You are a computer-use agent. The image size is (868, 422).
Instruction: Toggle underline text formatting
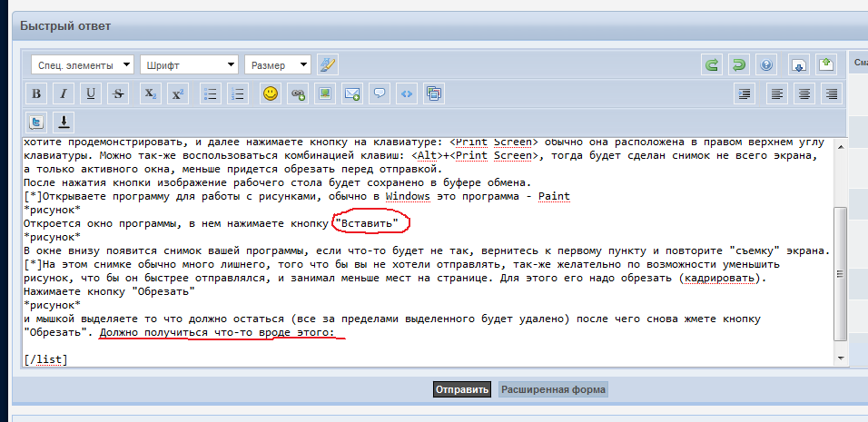[x=91, y=93]
